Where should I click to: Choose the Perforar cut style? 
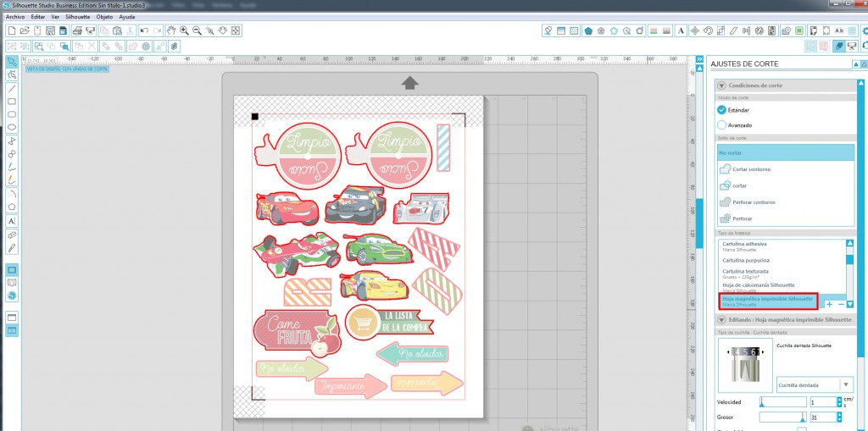click(786, 218)
